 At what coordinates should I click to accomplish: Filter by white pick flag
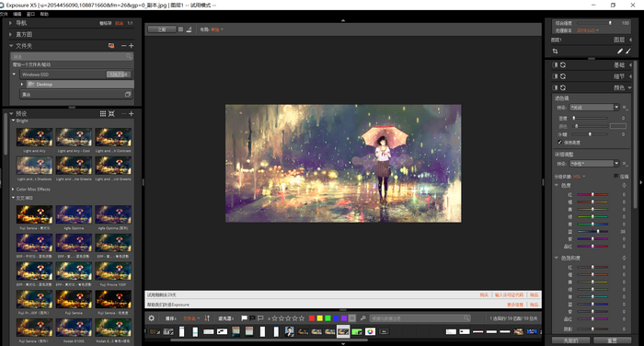pyautogui.click(x=245, y=318)
